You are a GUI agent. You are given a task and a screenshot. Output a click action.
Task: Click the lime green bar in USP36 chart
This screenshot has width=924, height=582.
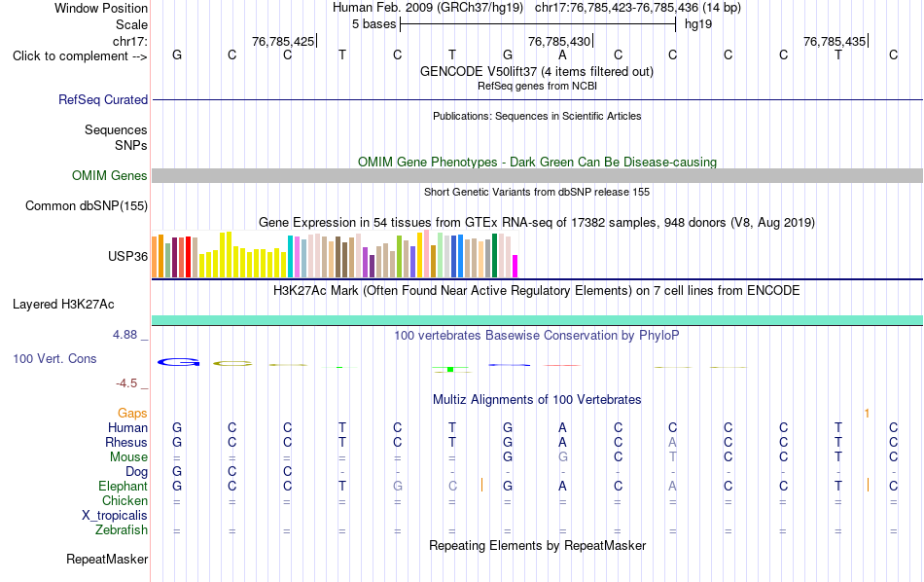tap(399, 257)
